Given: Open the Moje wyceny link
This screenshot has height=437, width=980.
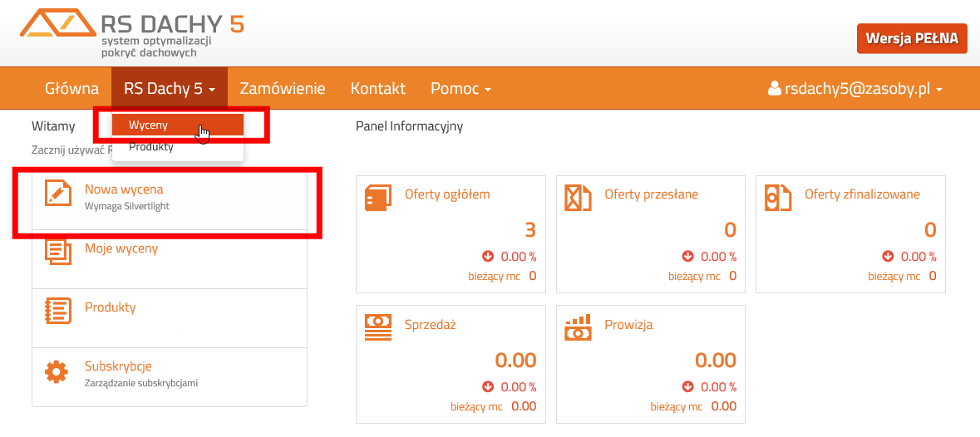Looking at the screenshot, I should pyautogui.click(x=121, y=248).
